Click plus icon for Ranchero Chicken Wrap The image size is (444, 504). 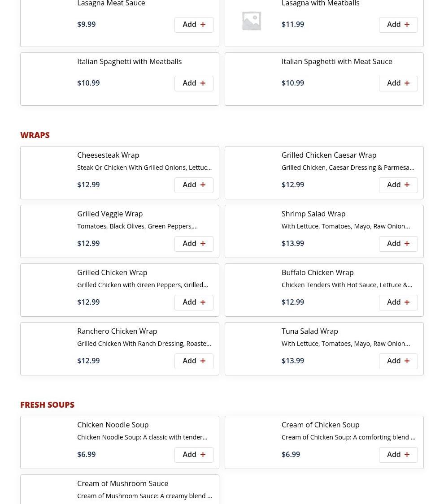203,361
